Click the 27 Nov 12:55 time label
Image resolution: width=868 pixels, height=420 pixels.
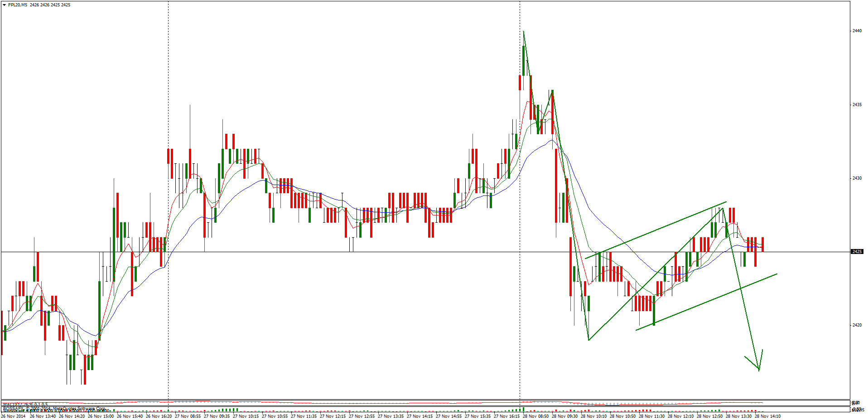362,416
